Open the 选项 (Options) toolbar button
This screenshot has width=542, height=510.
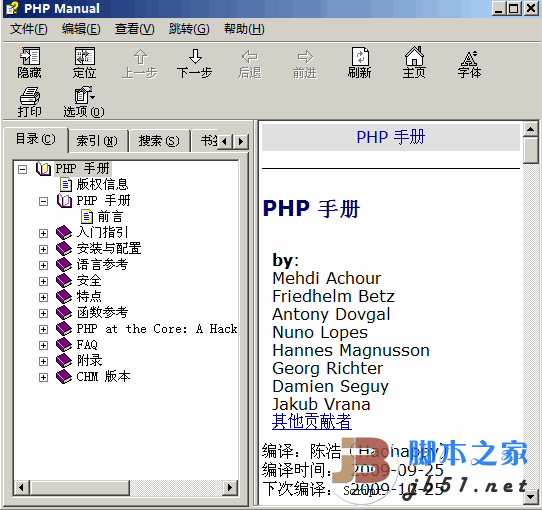84,102
